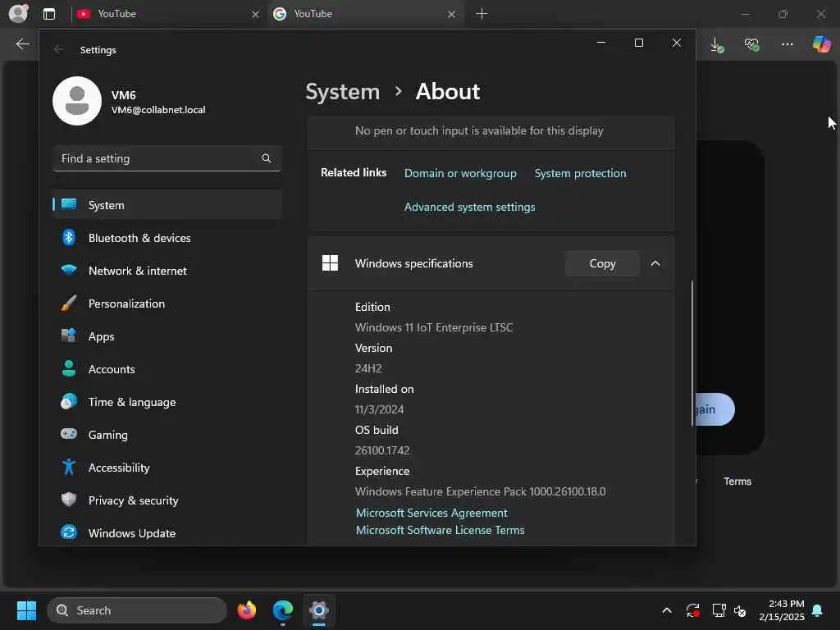Collapse the Windows specifications section
The width and height of the screenshot is (840, 630).
tap(655, 263)
